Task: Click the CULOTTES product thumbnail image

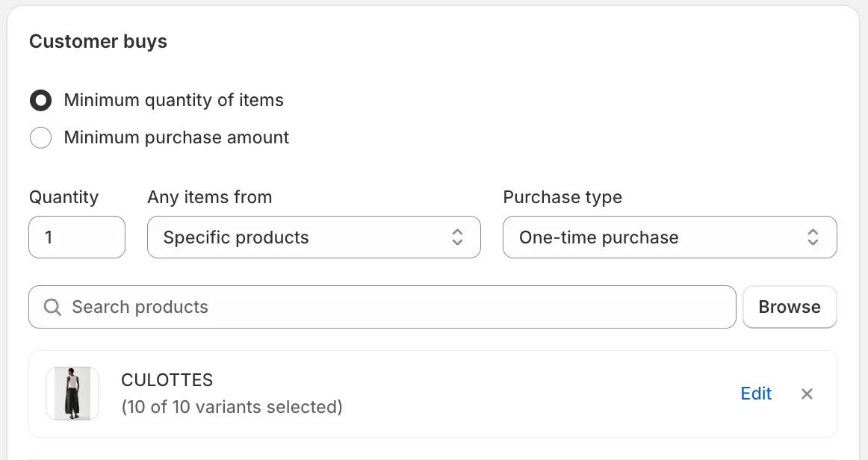Action: tap(72, 394)
